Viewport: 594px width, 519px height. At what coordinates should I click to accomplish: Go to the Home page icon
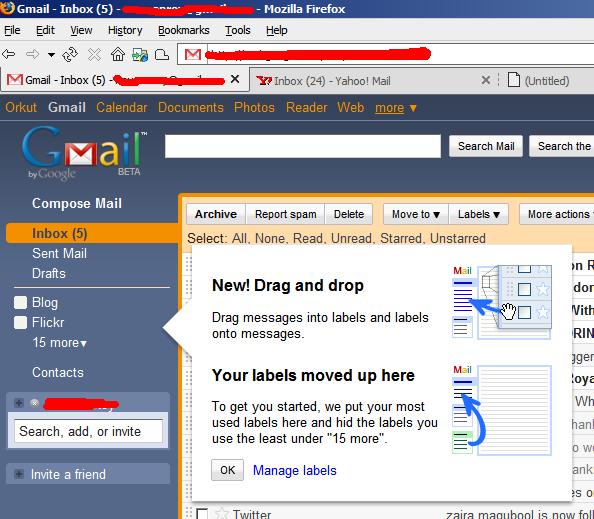pos(118,55)
